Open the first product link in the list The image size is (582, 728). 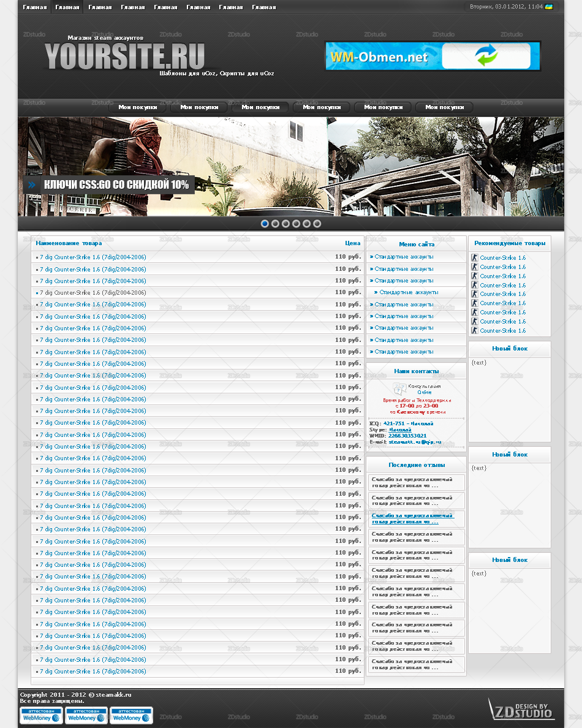[x=93, y=257]
